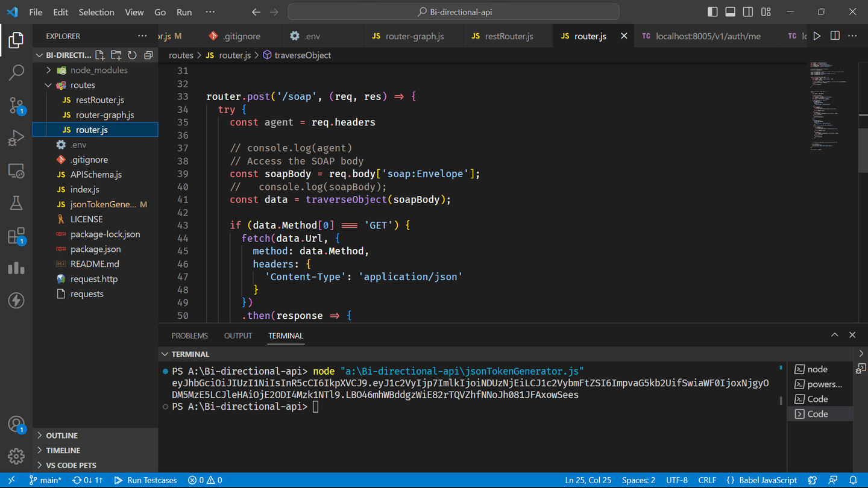Image resolution: width=868 pixels, height=488 pixels.
Task: Open Explorer views and more actions menu
Action: (x=142, y=36)
